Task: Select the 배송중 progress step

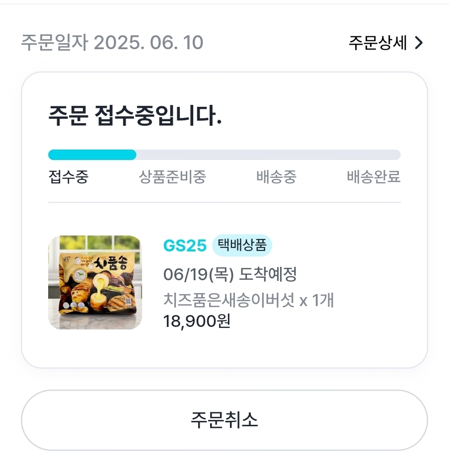Action: (x=276, y=177)
